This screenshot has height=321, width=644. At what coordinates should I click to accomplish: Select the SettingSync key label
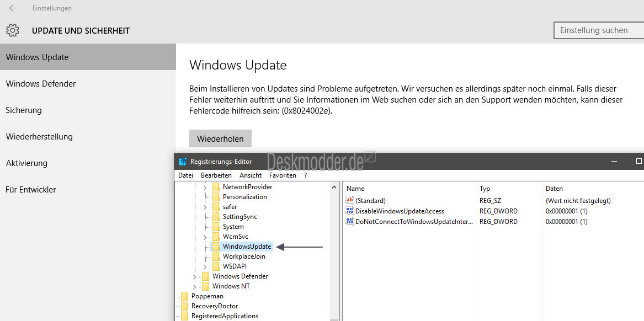[240, 217]
